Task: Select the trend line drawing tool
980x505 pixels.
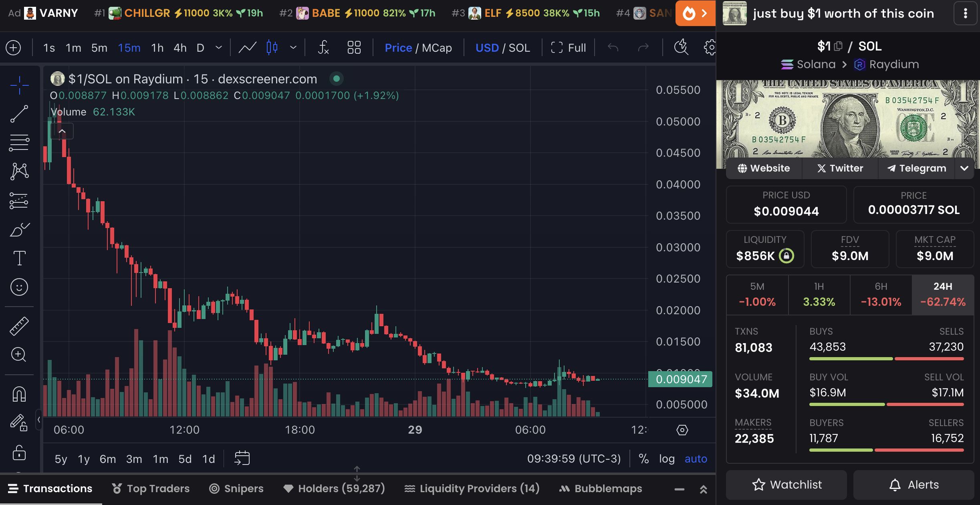Action: point(19,114)
